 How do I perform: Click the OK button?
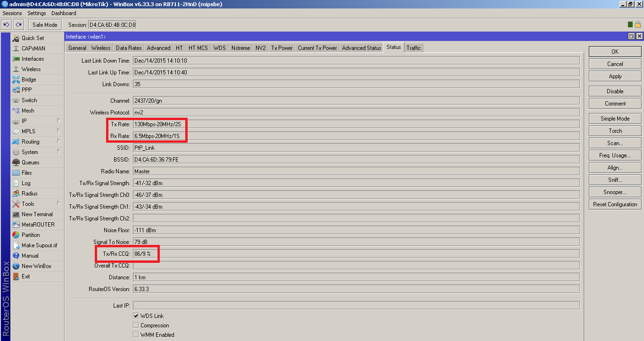[615, 52]
